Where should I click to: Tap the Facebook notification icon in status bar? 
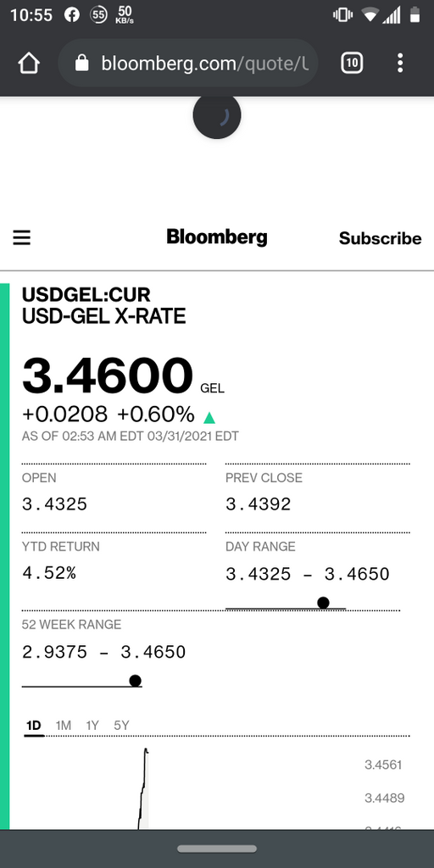point(72,15)
